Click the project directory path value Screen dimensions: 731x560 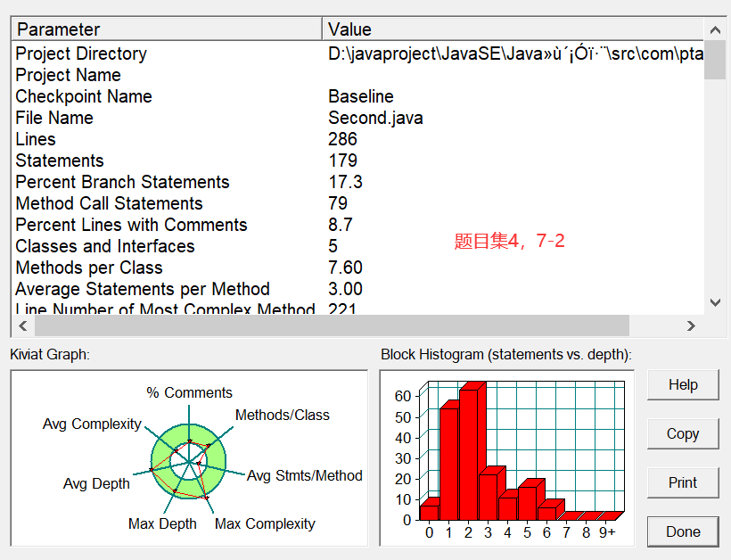coord(515,54)
